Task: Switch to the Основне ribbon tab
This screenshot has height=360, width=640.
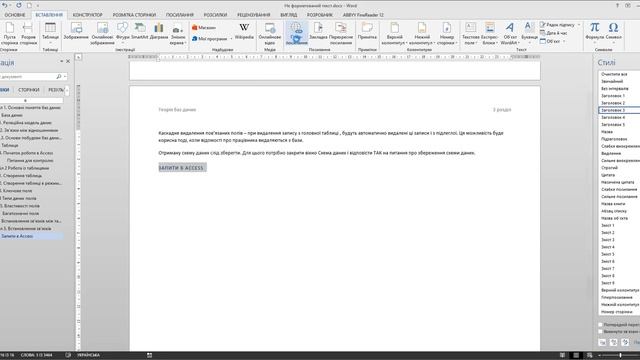Action: point(15,15)
